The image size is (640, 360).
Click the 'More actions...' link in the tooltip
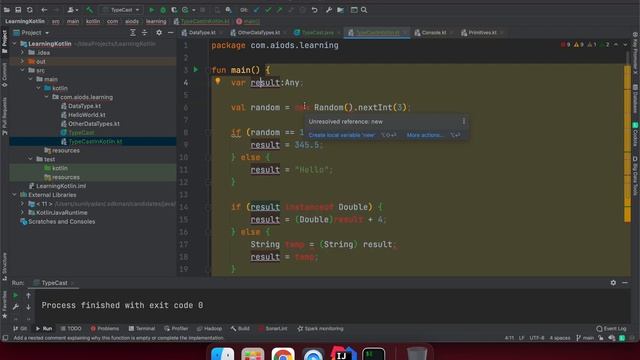coord(424,135)
